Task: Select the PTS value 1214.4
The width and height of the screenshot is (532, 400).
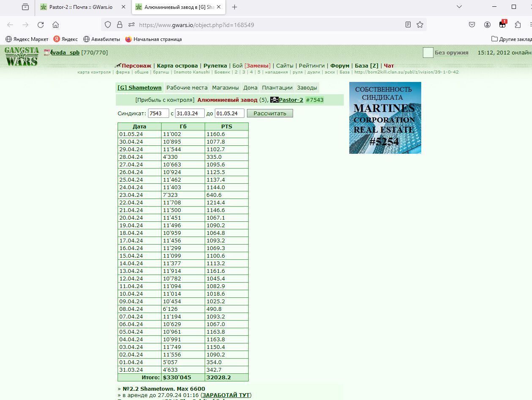Action: click(227, 202)
